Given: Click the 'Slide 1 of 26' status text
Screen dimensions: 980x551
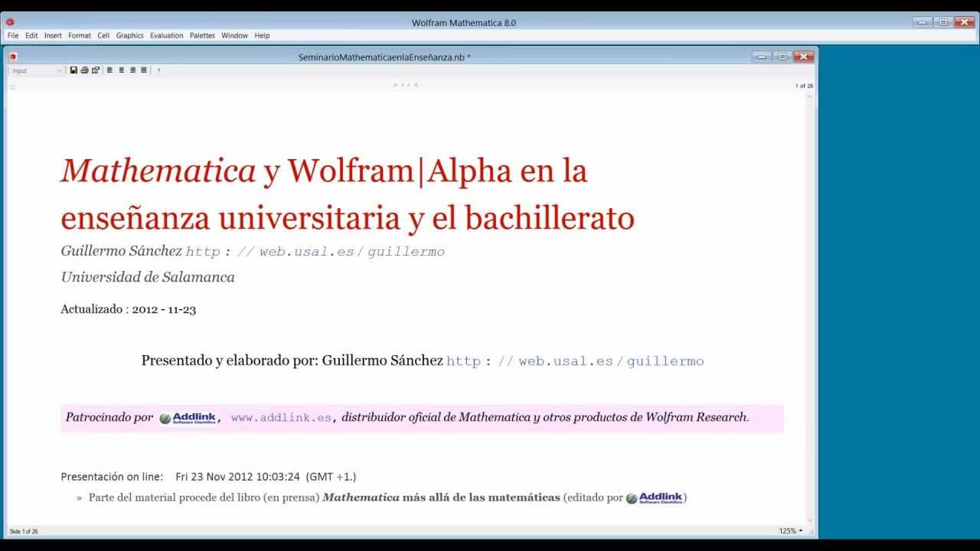Looking at the screenshot, I should click(24, 531).
